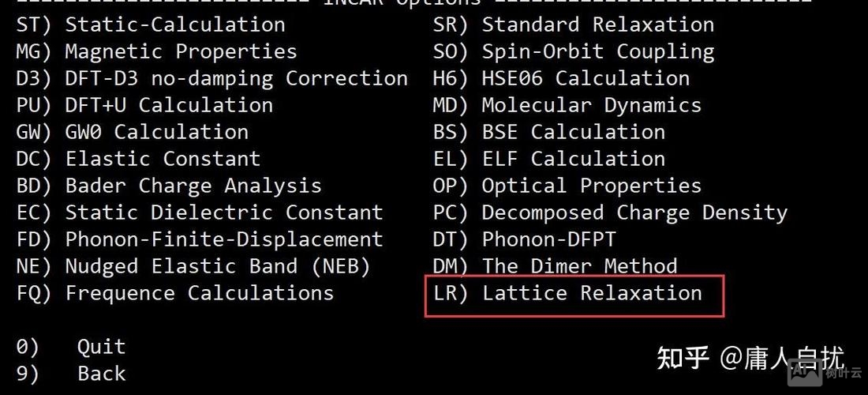Click SO) Spin-Orbit Coupling entry
The height and width of the screenshot is (395, 868).
pos(574,51)
